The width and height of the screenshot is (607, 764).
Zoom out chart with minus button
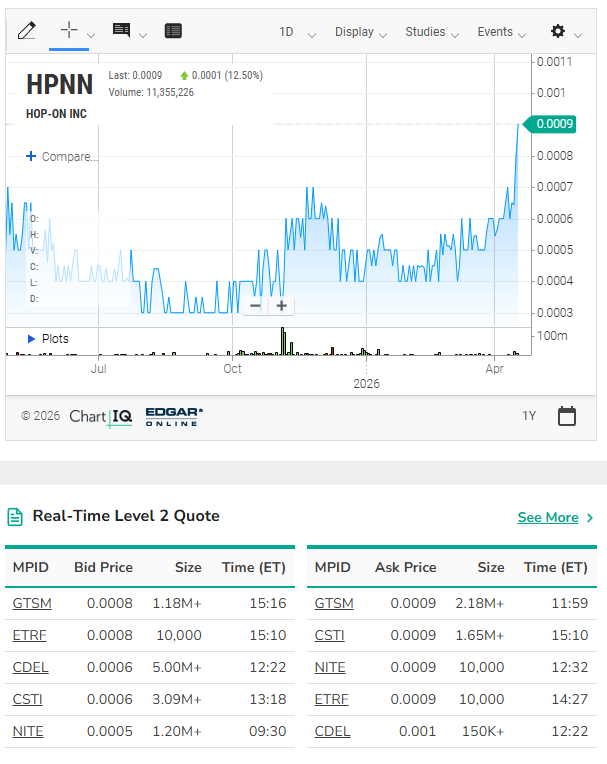pyautogui.click(x=255, y=306)
